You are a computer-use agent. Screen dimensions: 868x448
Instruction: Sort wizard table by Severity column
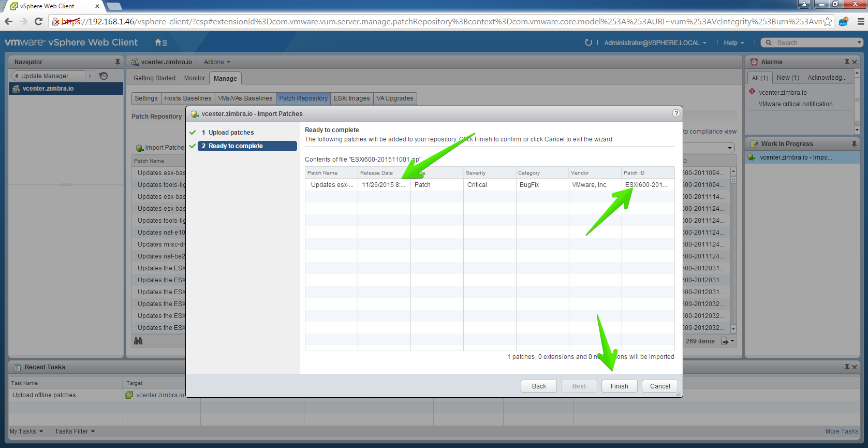coord(490,173)
